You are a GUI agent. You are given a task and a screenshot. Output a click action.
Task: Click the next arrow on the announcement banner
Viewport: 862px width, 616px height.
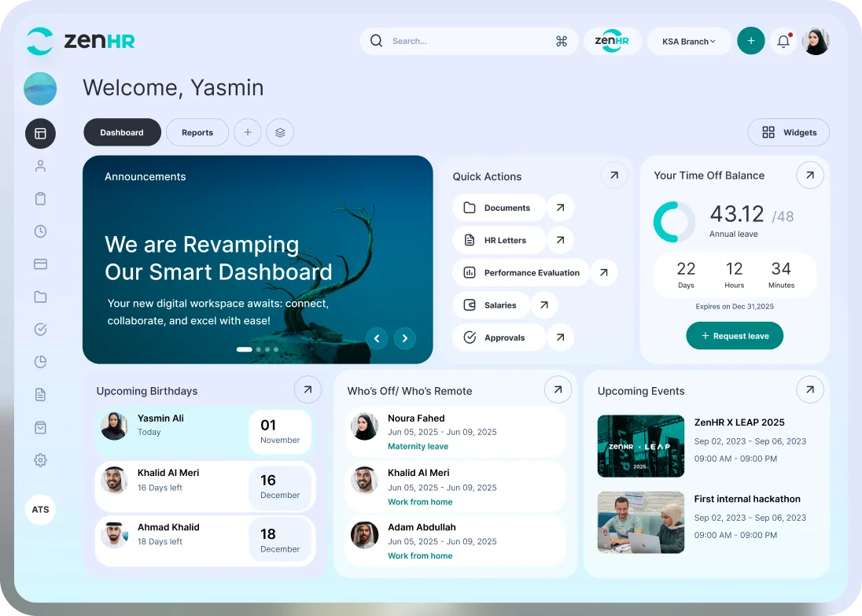[x=404, y=338]
